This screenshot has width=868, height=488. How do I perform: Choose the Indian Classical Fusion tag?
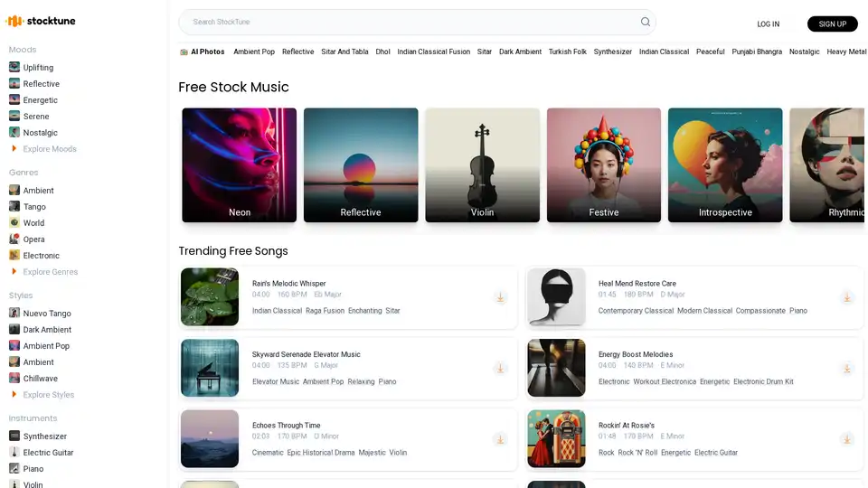433,52
